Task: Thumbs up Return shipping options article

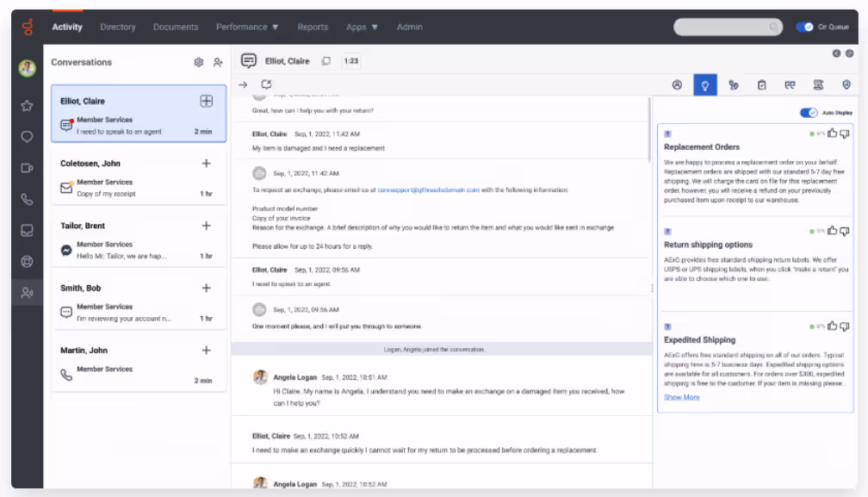Action: coord(832,231)
